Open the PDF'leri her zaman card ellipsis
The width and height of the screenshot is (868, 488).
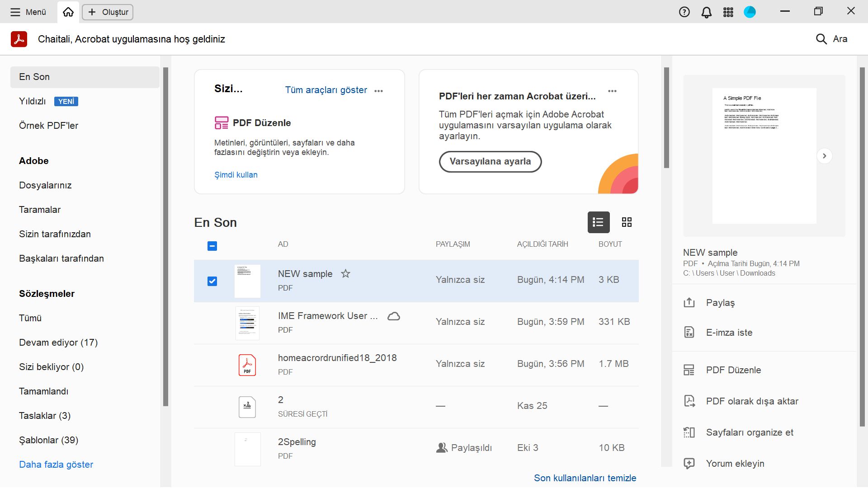click(x=612, y=91)
